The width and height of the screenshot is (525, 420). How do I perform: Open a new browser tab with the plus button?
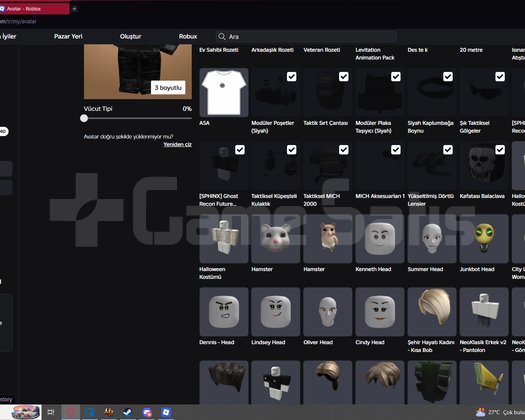(74, 9)
